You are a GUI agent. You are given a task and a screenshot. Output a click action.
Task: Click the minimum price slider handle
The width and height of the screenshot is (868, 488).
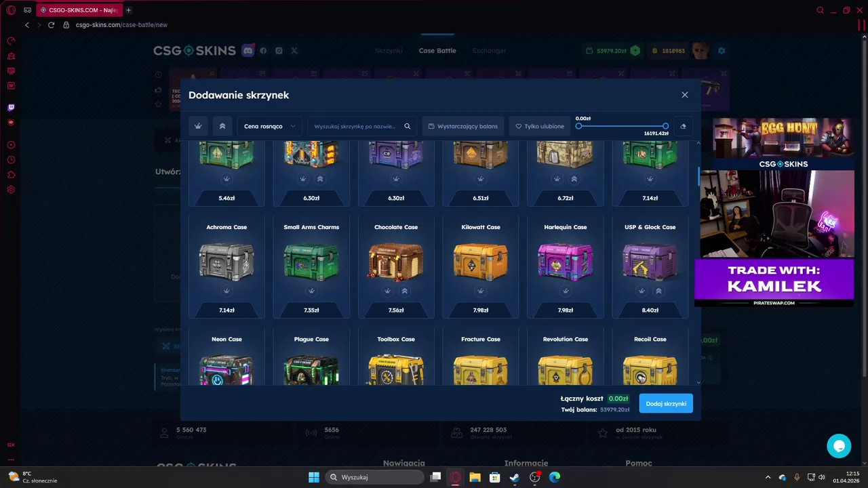click(578, 126)
